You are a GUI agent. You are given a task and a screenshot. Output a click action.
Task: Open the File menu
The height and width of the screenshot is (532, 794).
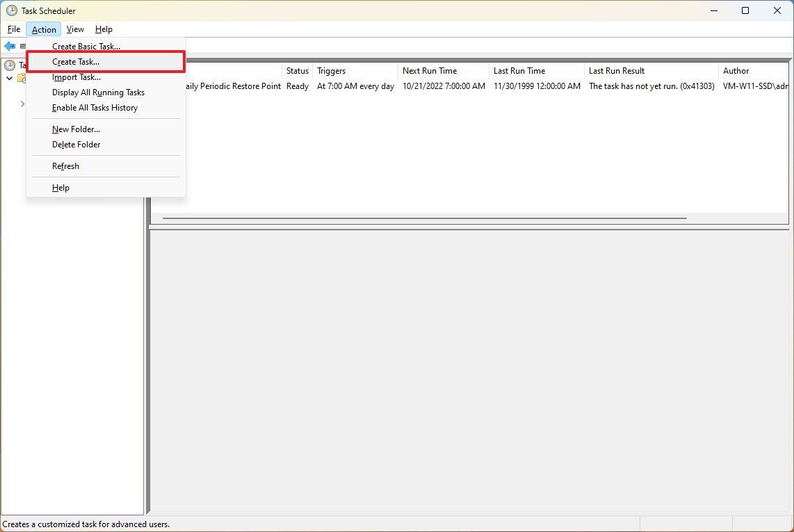(x=13, y=29)
